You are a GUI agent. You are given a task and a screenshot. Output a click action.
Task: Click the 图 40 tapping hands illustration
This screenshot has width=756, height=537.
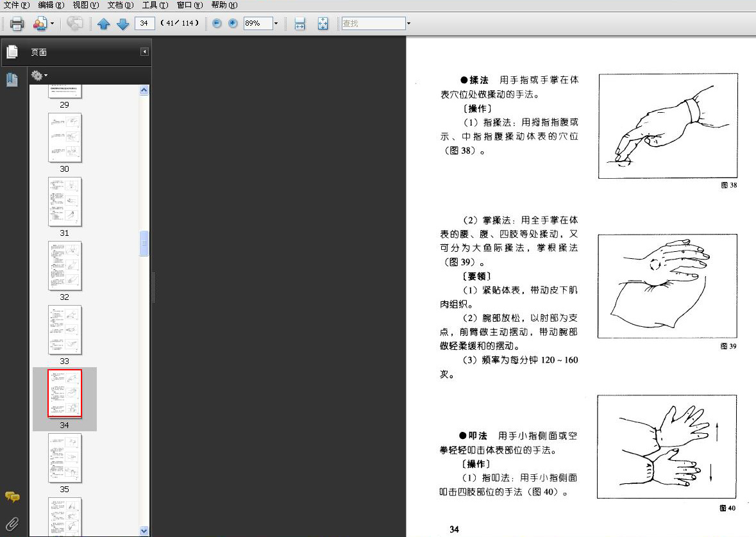tap(668, 447)
